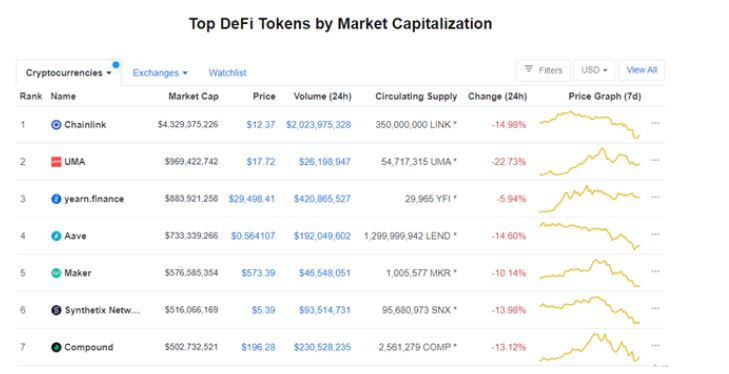This screenshot has width=729, height=374.
Task: Sort by Change (24h) column header
Action: [497, 96]
